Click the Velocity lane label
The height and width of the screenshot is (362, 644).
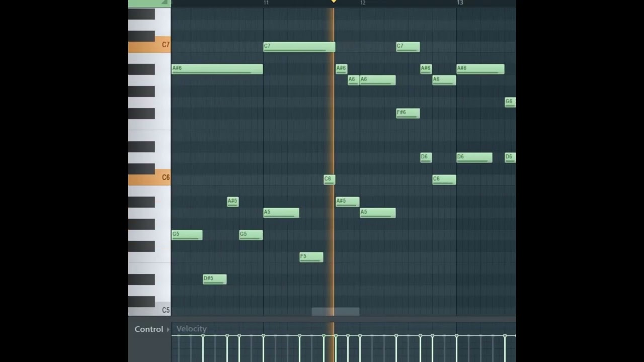coord(191,329)
